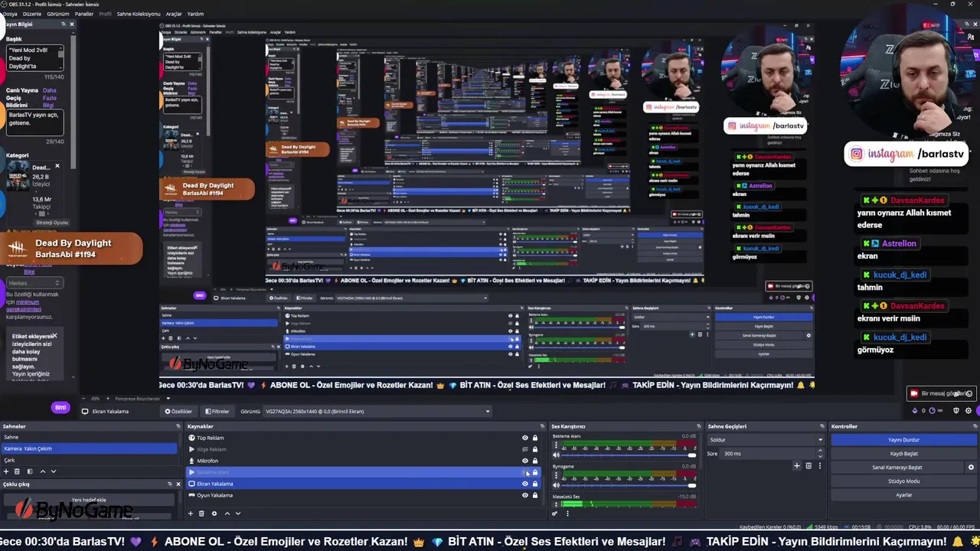Open chat settings gear icon below chat

[x=969, y=411]
